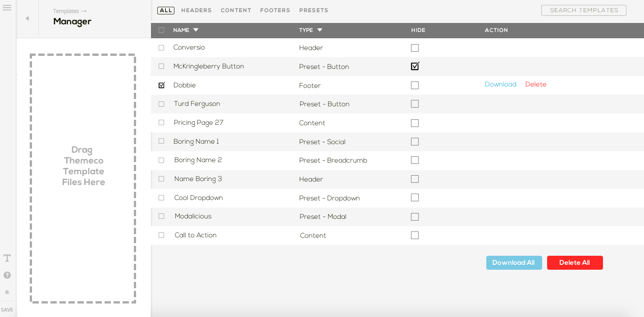Open the PRESETS tab

(314, 10)
